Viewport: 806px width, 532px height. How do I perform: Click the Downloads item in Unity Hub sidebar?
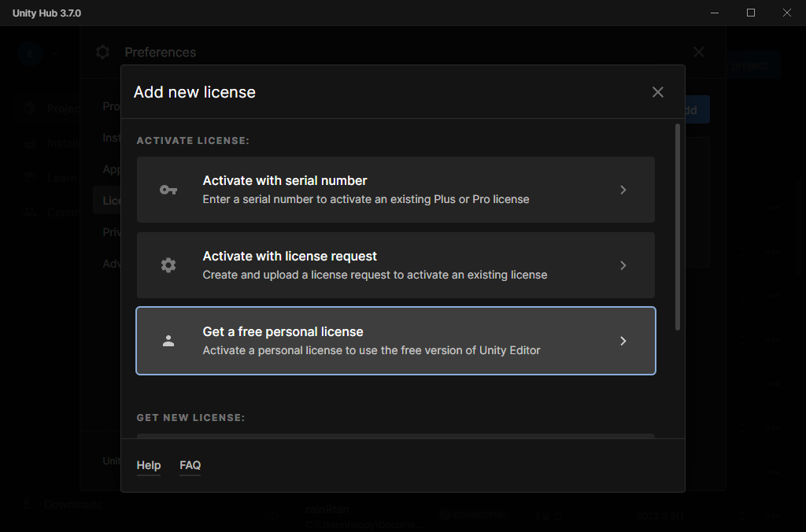61,504
